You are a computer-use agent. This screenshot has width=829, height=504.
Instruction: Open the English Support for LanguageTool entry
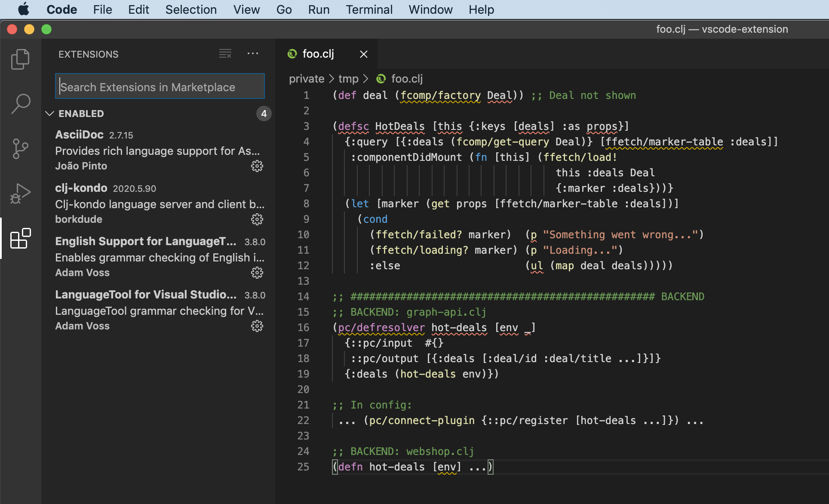click(x=159, y=257)
